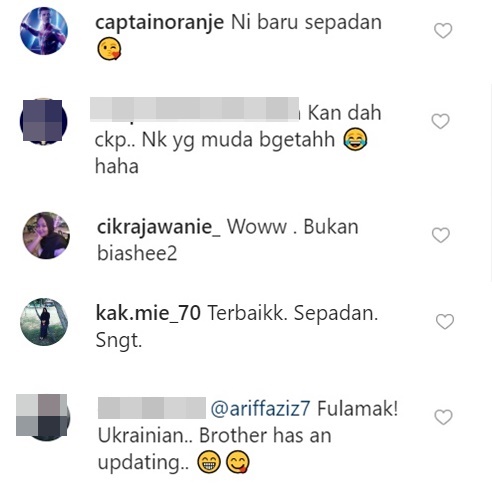Like the "Kan dah ckp" comment

[441, 121]
